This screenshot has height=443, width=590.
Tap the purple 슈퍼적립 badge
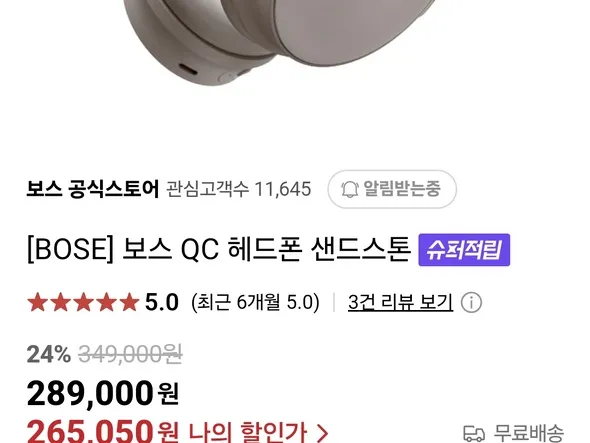coord(464,250)
